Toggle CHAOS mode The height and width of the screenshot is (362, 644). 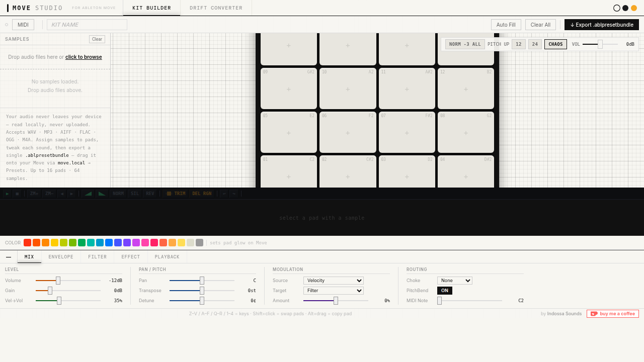click(x=555, y=44)
